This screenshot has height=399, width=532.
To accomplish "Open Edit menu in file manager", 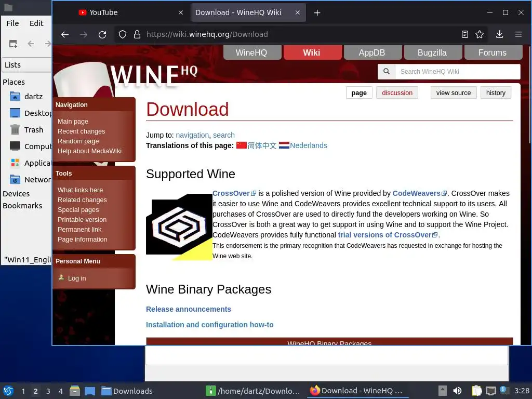I will pos(36,23).
